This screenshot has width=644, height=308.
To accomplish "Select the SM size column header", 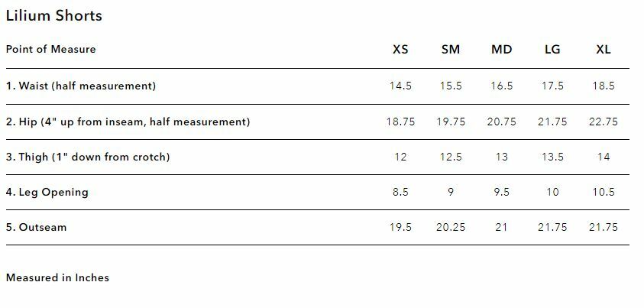I will [x=451, y=50].
